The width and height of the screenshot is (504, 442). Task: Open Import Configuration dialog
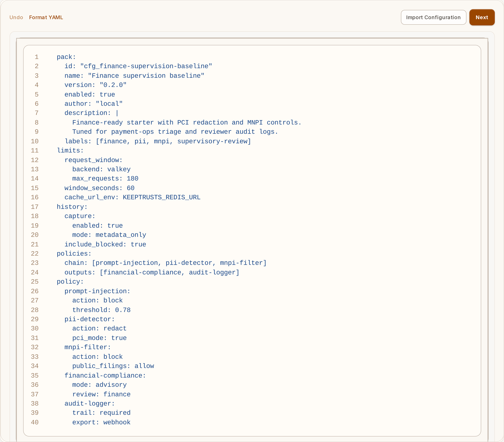click(433, 17)
